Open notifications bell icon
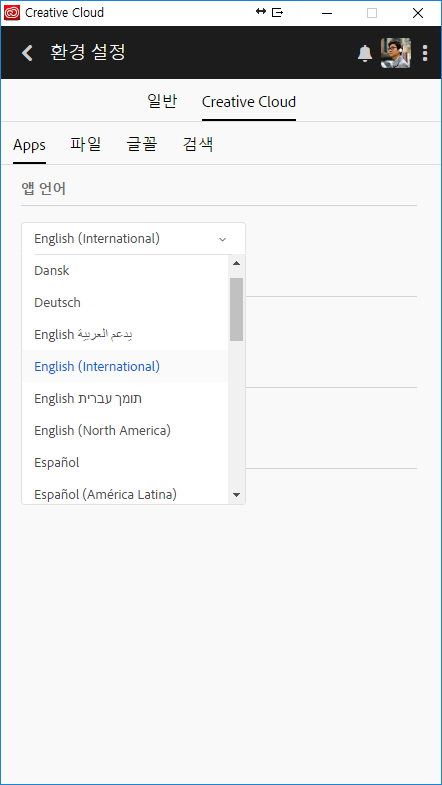Viewport: 442px width, 785px height. [365, 53]
